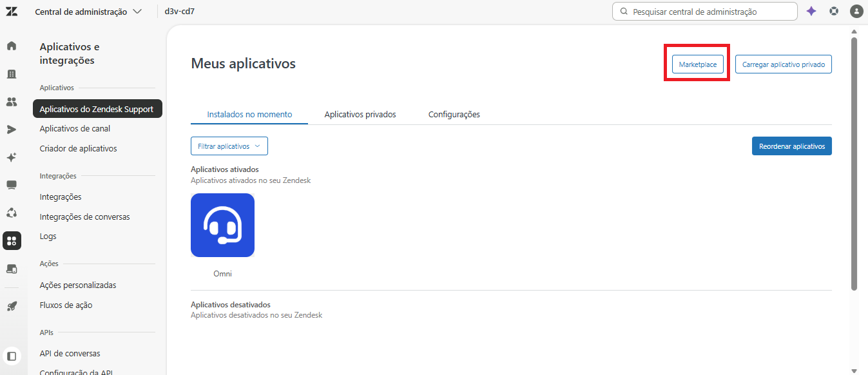
Task: Open the Filtrar aplicativos dropdown
Action: pyautogui.click(x=229, y=146)
